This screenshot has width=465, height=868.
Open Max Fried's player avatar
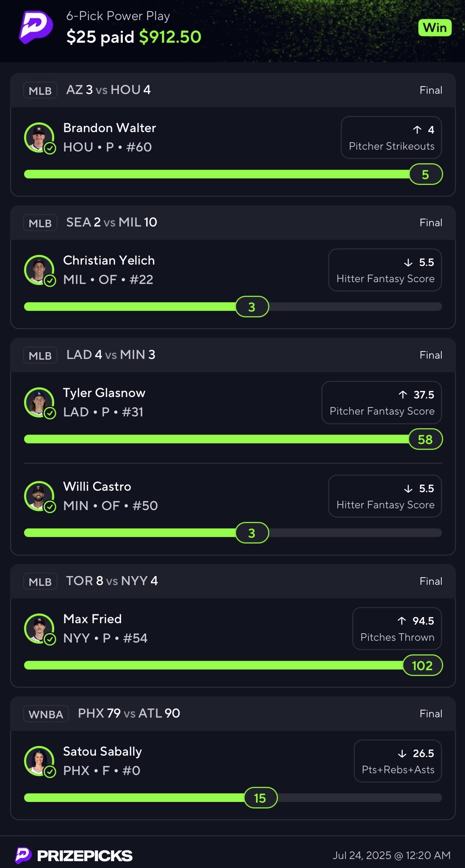point(39,629)
